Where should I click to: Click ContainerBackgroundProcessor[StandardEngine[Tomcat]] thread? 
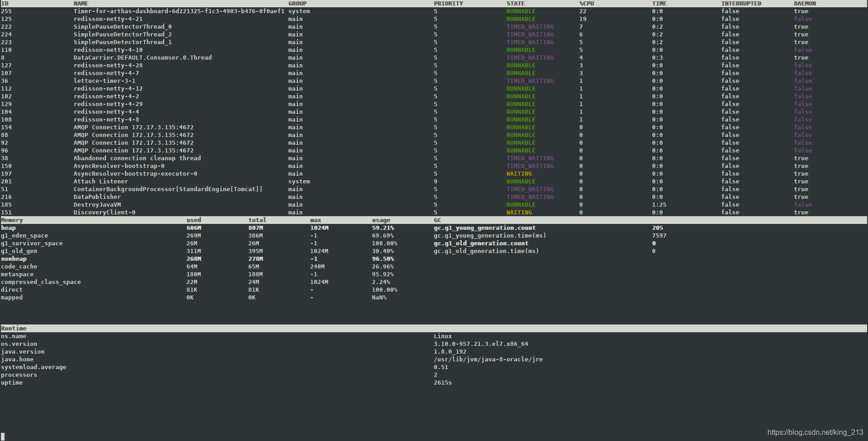[x=168, y=189]
